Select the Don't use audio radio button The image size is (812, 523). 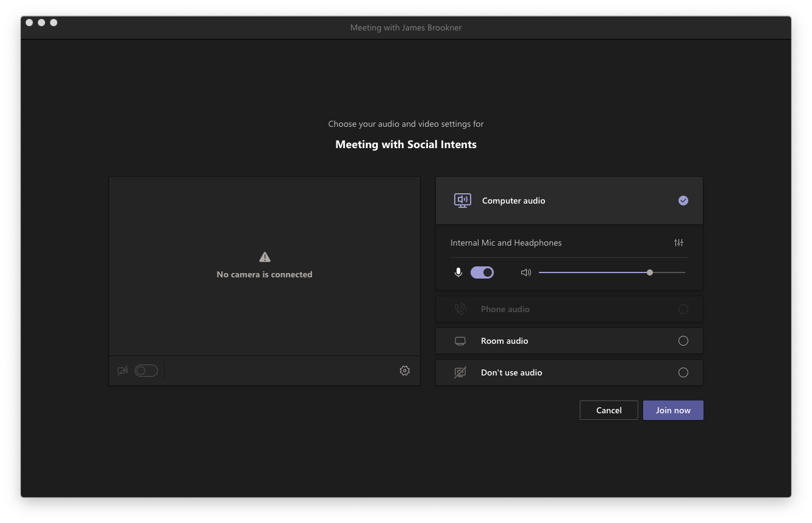tap(683, 372)
